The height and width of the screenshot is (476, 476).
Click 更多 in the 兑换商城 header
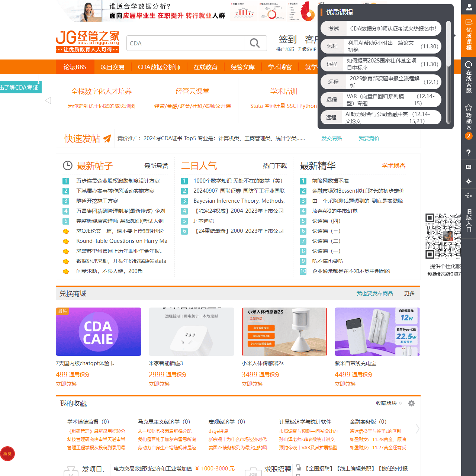point(409,293)
